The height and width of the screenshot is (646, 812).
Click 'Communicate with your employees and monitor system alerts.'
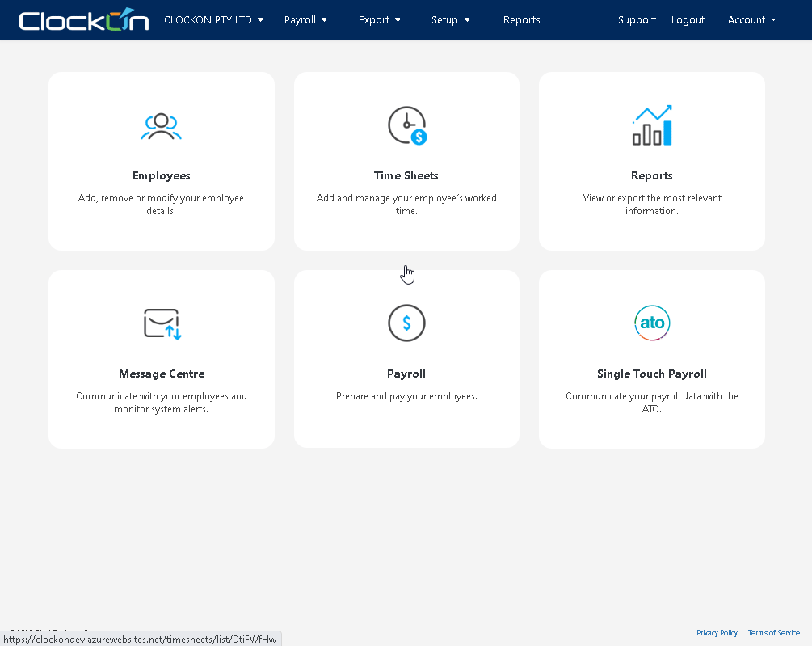162,402
